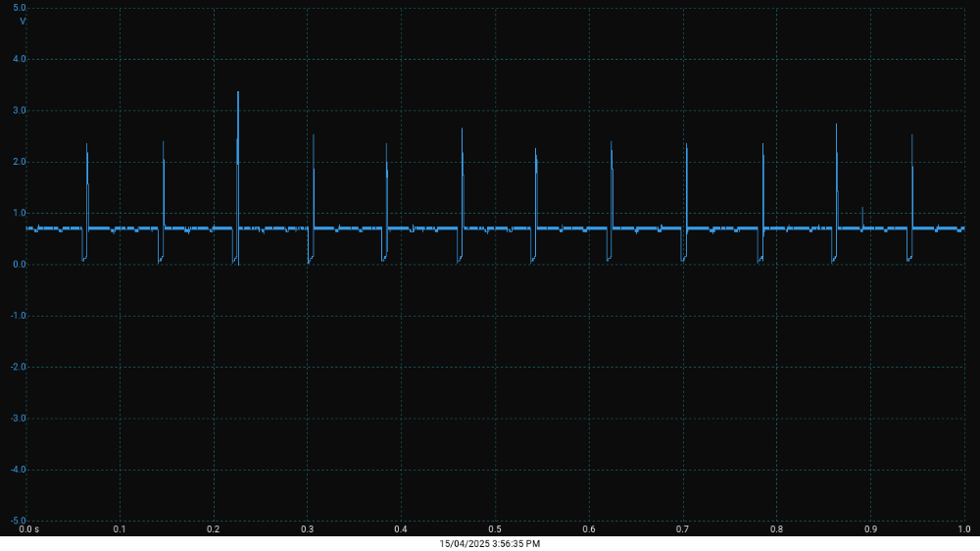Click the 1.0 voltage axis label
This screenshot has width=980, height=551.
20,213
